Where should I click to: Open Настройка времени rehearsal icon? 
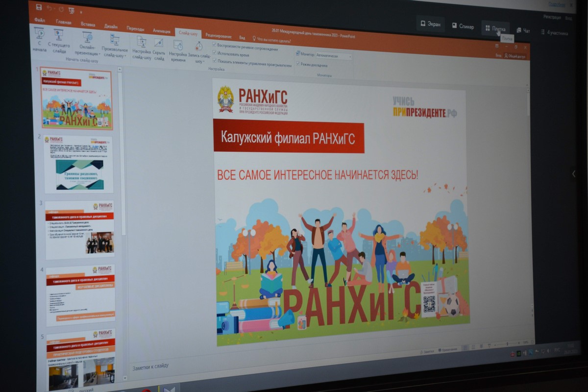(178, 45)
